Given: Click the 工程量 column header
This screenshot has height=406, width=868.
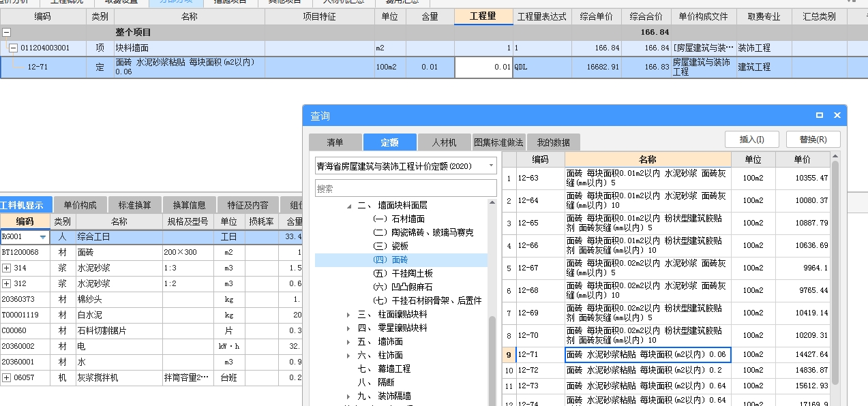Looking at the screenshot, I should coord(483,16).
